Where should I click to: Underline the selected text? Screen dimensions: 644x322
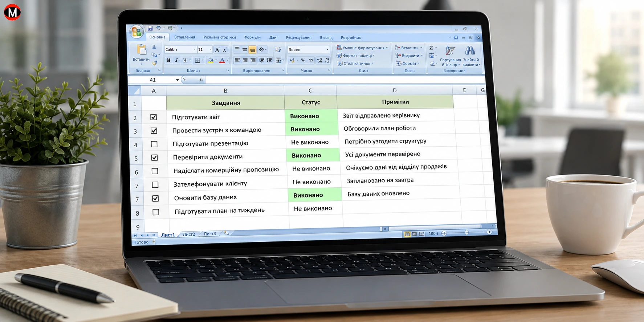tap(185, 60)
